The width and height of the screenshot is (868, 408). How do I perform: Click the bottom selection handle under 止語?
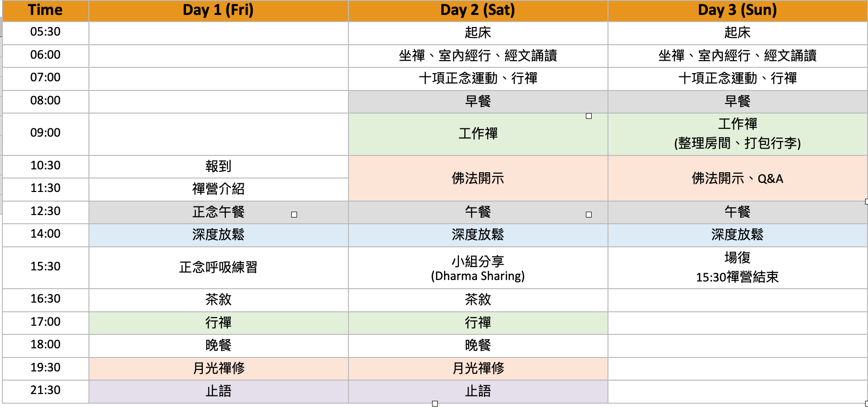[x=435, y=404]
